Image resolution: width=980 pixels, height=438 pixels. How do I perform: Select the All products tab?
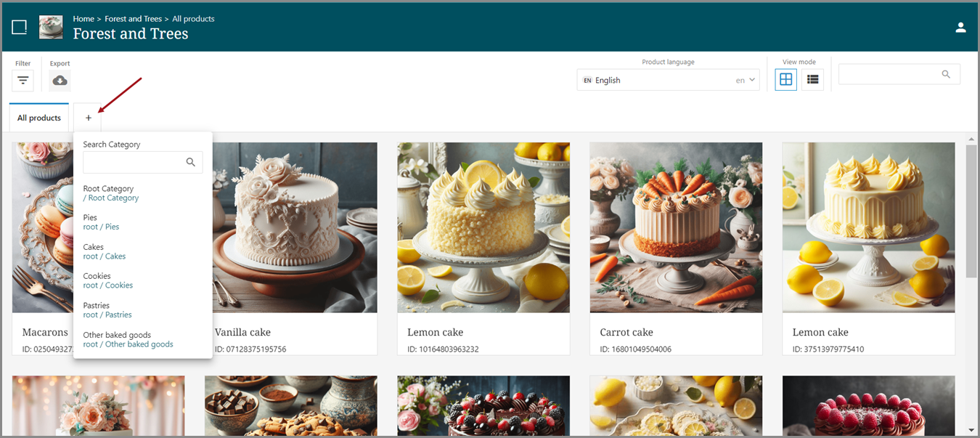tap(39, 118)
